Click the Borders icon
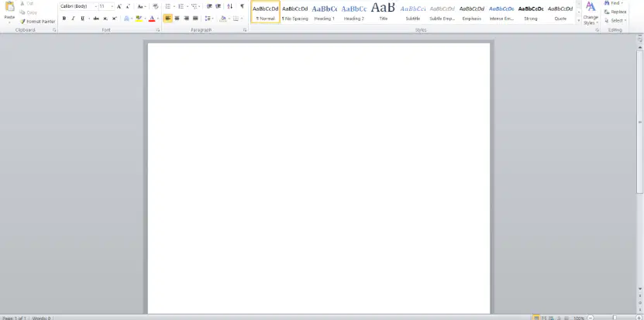Image resolution: width=644 pixels, height=320 pixels. pos(236,19)
